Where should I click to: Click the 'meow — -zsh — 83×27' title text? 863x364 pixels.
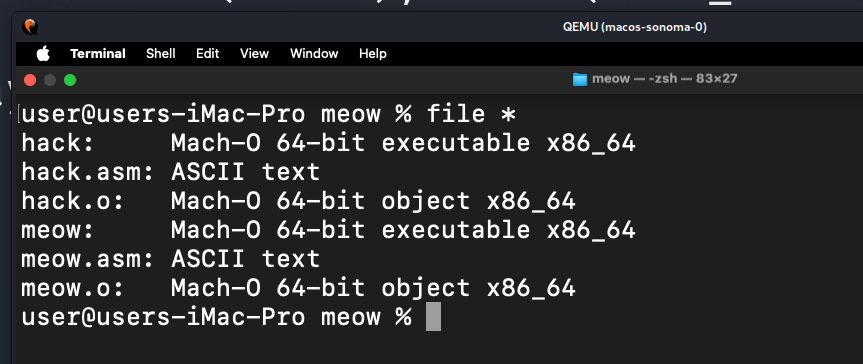coord(664,79)
